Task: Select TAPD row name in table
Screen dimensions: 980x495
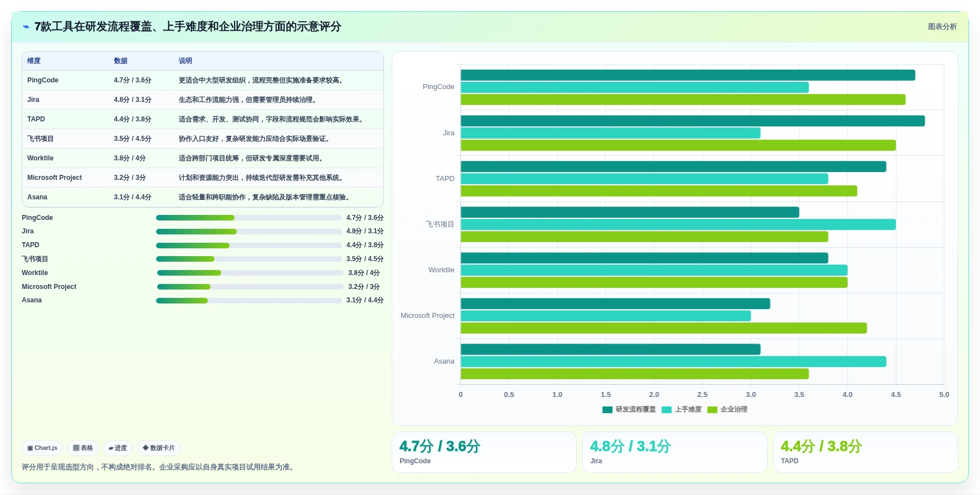Action: pos(36,119)
